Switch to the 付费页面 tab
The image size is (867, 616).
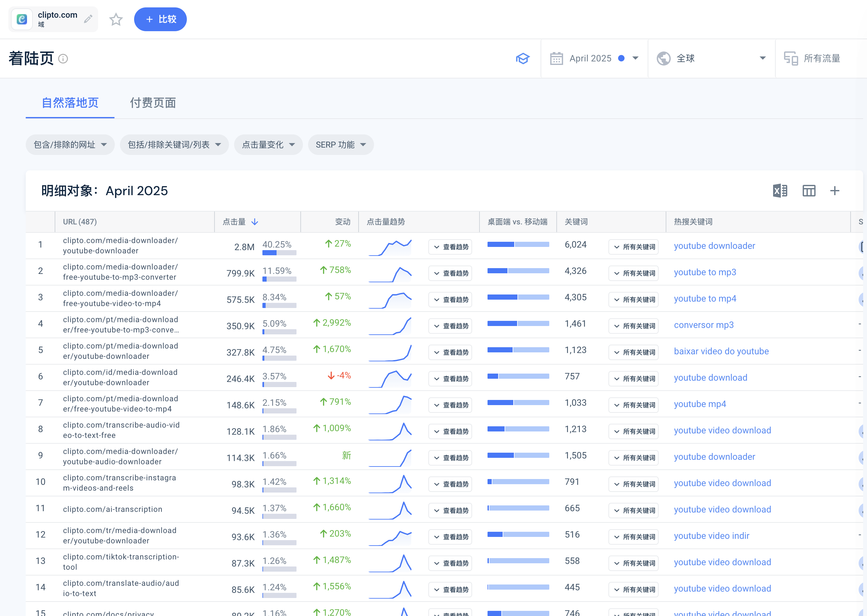[153, 103]
